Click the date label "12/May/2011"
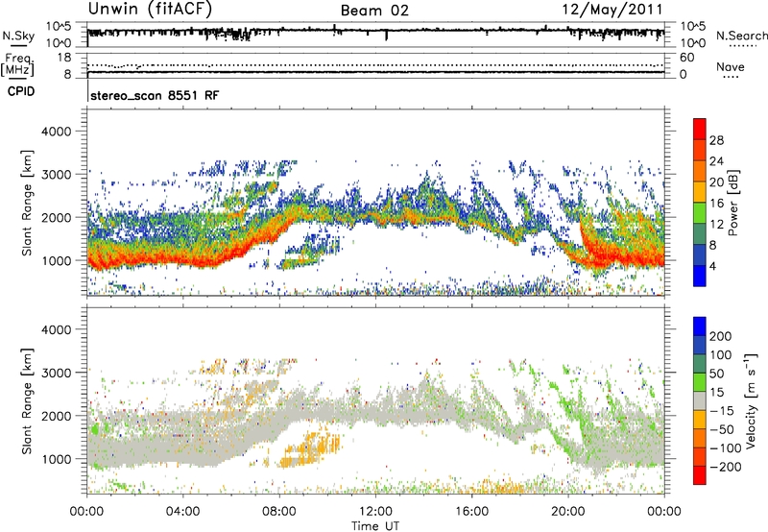768x532 pixels. [612, 10]
